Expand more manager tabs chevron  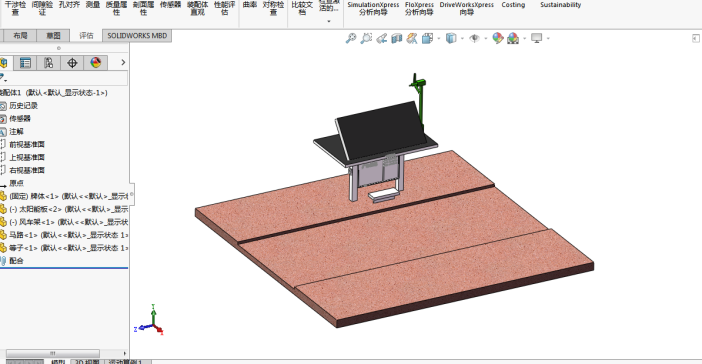pos(123,63)
